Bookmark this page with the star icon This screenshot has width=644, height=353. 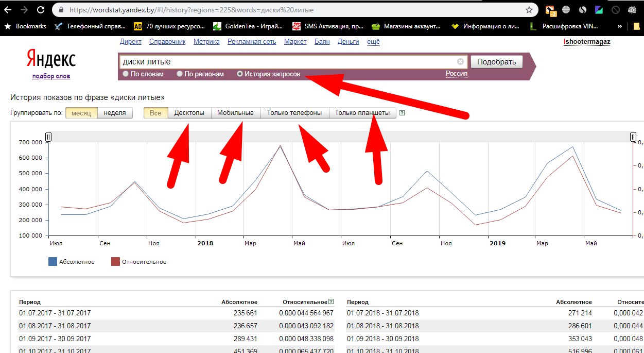click(529, 10)
